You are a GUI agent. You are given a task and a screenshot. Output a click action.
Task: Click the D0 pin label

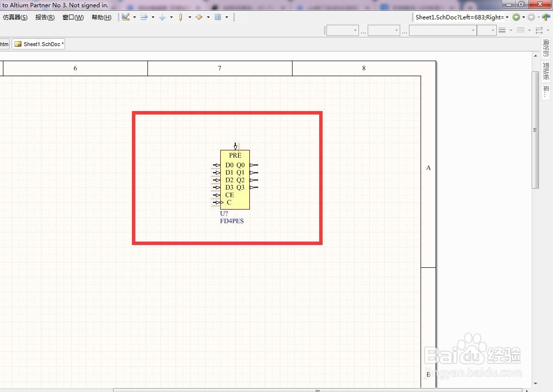pos(229,165)
